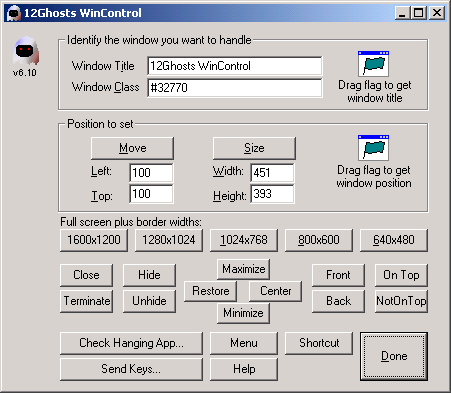The image size is (451, 393).
Task: Click the On Top button
Action: (401, 275)
